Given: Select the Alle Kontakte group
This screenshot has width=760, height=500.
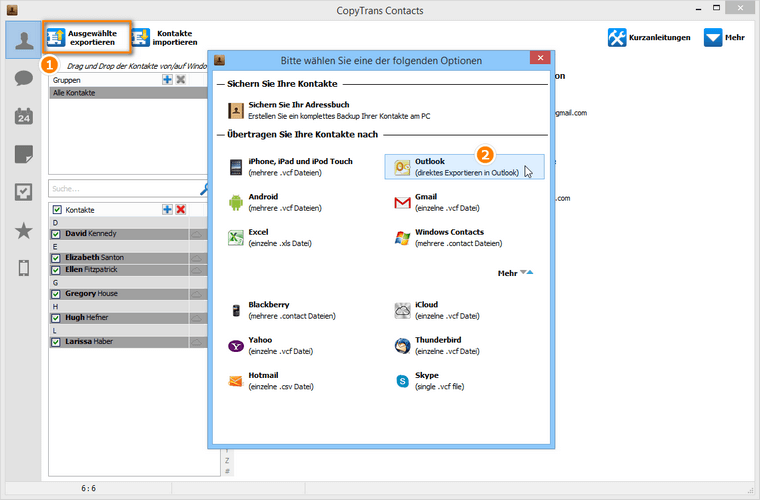Looking at the screenshot, I should tap(128, 93).
